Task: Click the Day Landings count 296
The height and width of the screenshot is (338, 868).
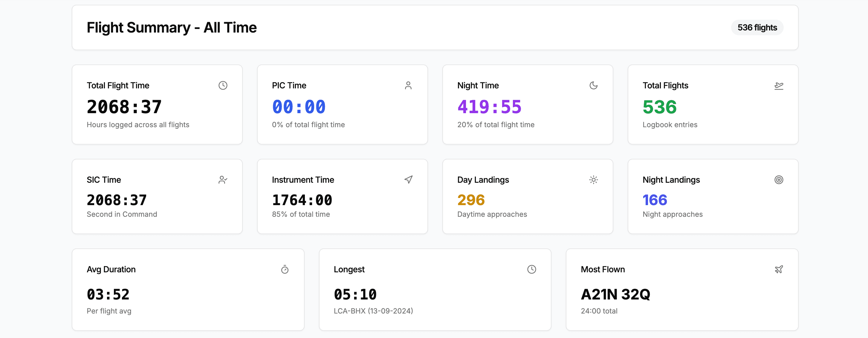Action: click(471, 200)
